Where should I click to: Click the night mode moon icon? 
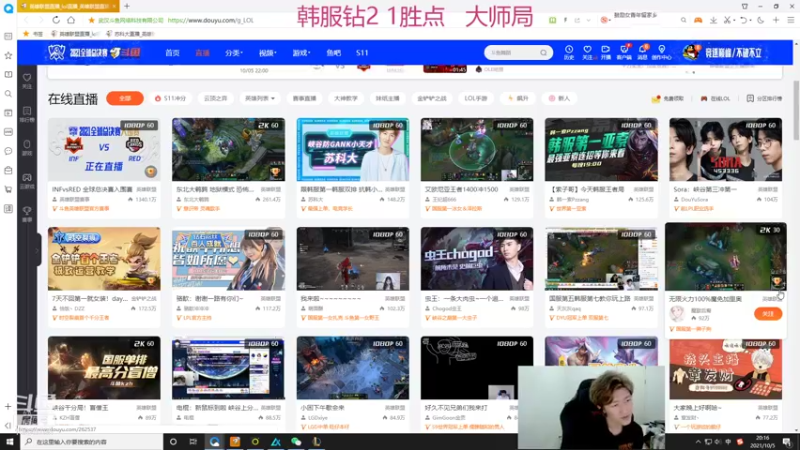point(760,20)
